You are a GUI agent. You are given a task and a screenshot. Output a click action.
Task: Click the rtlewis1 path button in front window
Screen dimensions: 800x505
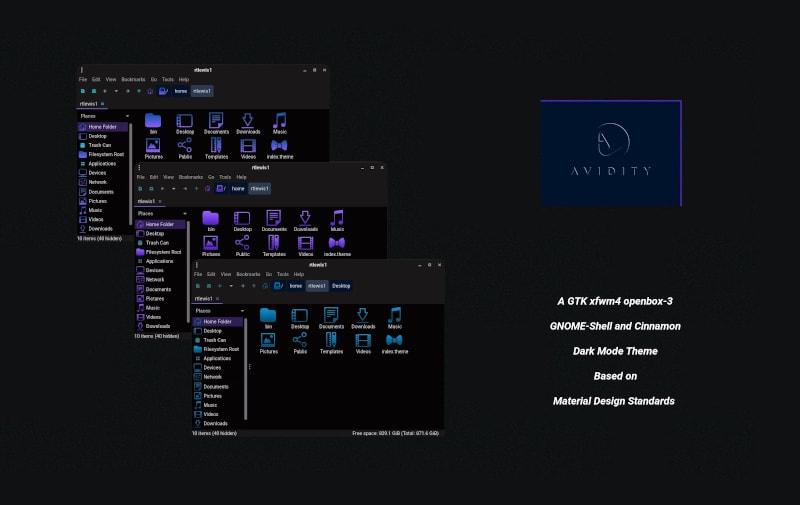point(316,286)
